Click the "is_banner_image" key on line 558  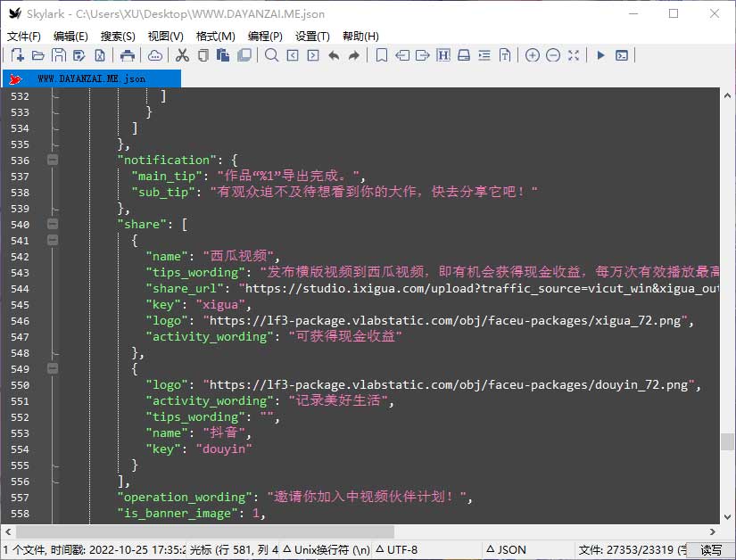(178, 513)
